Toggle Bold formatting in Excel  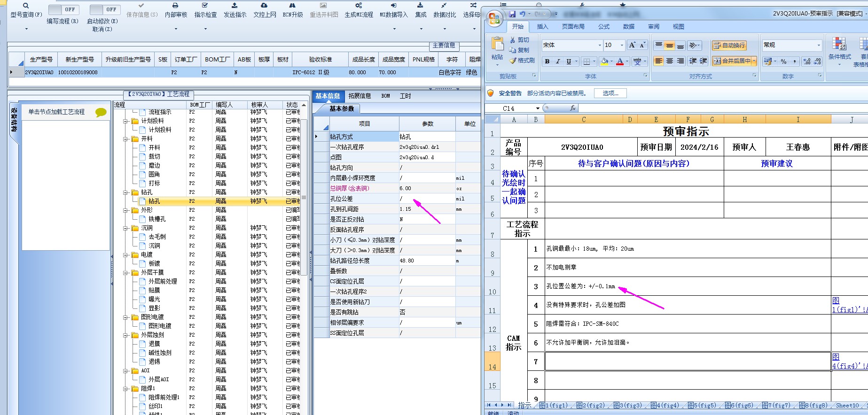[x=547, y=61]
